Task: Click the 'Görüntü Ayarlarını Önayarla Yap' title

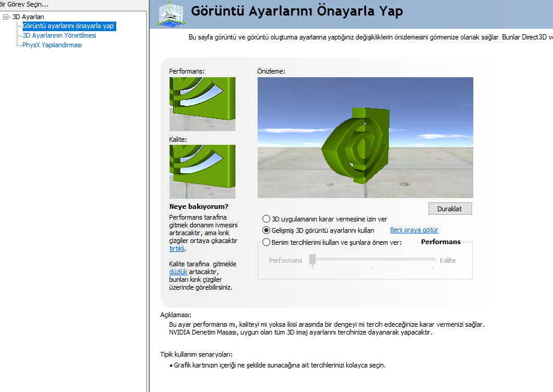Action: tap(297, 11)
